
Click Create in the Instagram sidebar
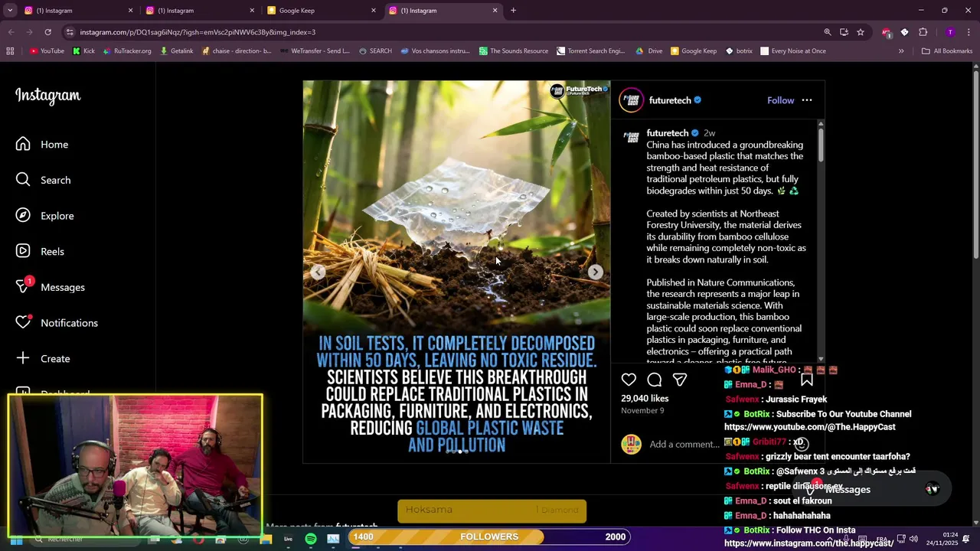pyautogui.click(x=44, y=358)
